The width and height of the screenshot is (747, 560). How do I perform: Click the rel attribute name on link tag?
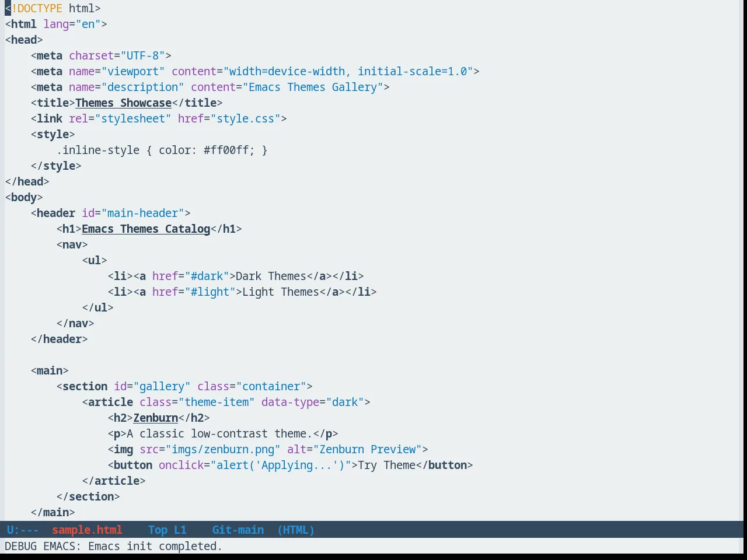79,118
